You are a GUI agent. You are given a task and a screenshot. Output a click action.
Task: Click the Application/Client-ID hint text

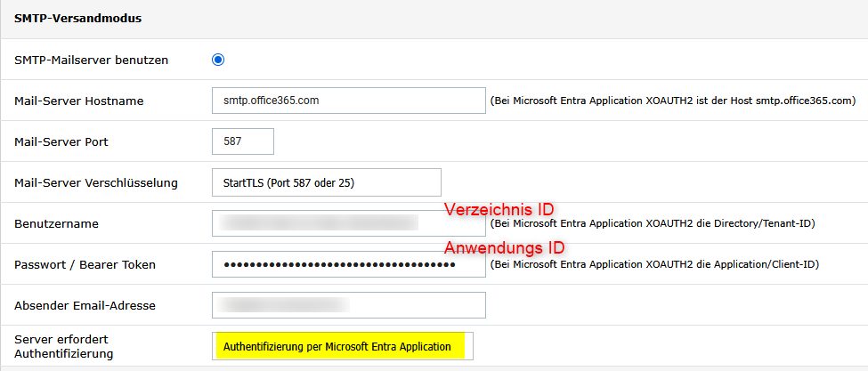click(654, 264)
